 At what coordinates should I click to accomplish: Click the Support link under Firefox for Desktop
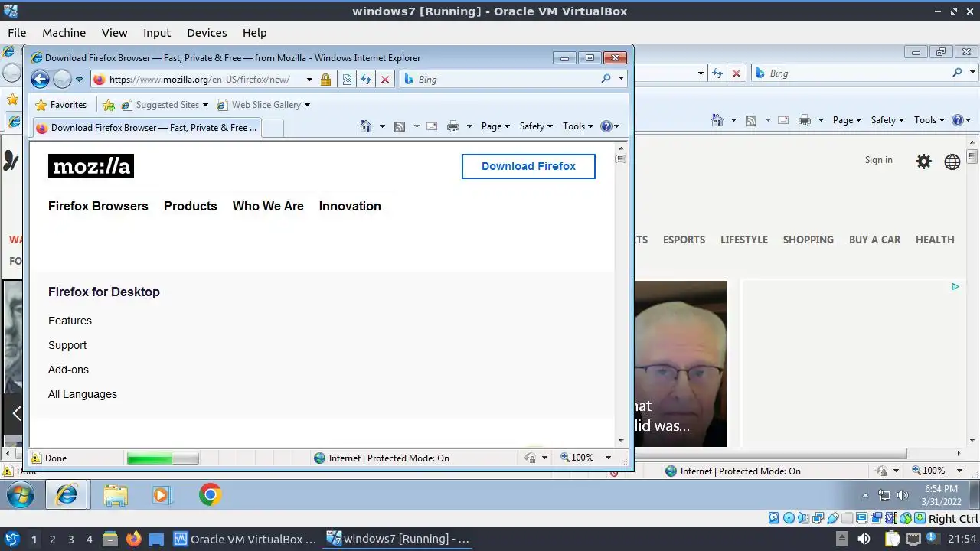pyautogui.click(x=67, y=345)
